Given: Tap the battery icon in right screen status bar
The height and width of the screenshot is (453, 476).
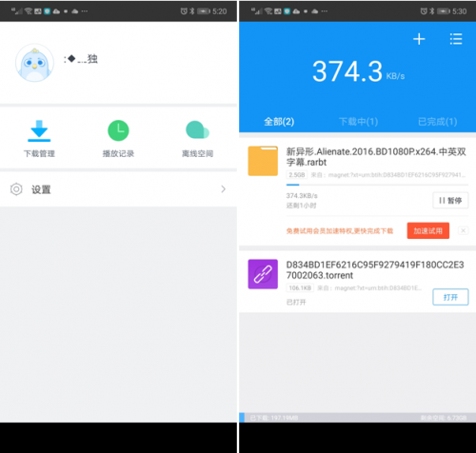Looking at the screenshot, I should pos(444,11).
